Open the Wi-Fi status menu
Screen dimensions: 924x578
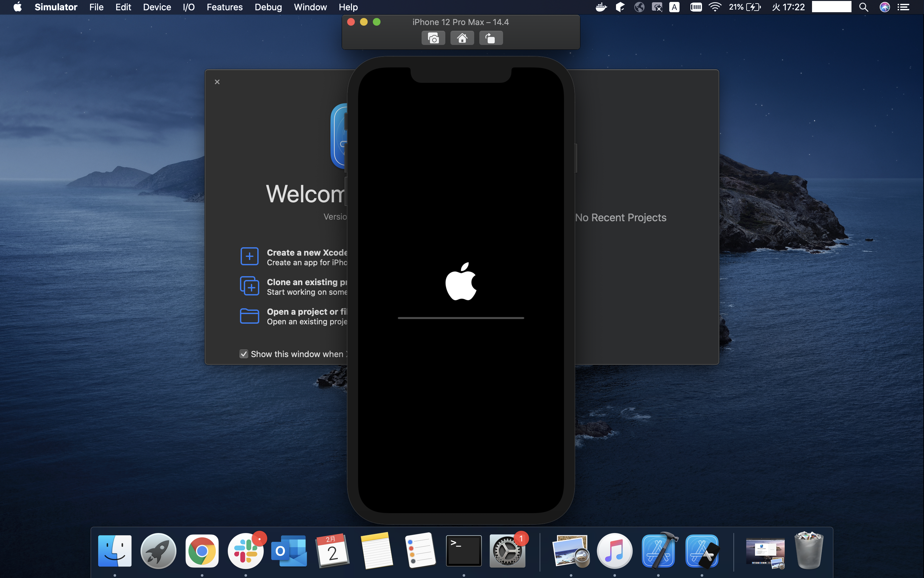coord(714,7)
